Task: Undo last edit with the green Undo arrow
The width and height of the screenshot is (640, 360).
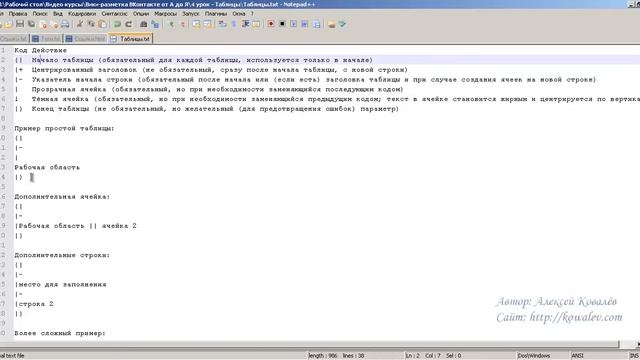Action: point(117,24)
